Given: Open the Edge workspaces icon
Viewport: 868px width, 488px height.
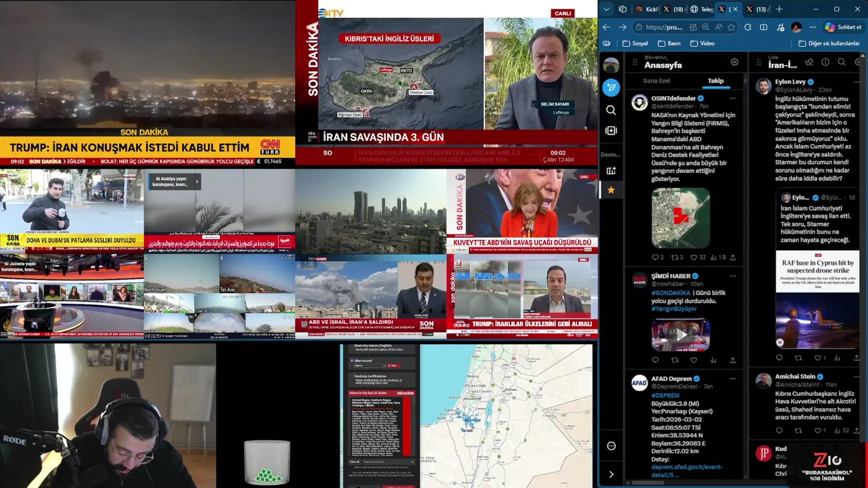Looking at the screenshot, I should click(623, 9).
